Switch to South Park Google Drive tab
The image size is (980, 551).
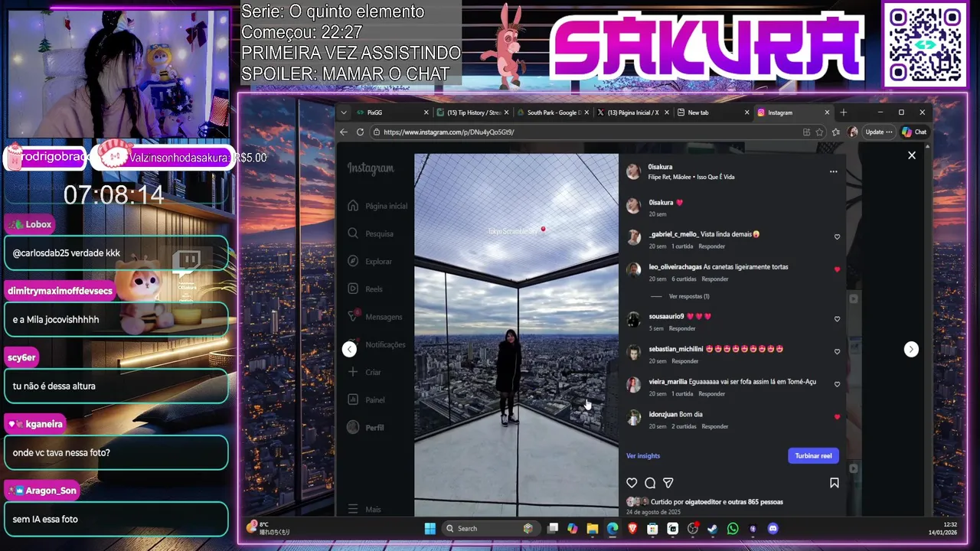(x=552, y=112)
